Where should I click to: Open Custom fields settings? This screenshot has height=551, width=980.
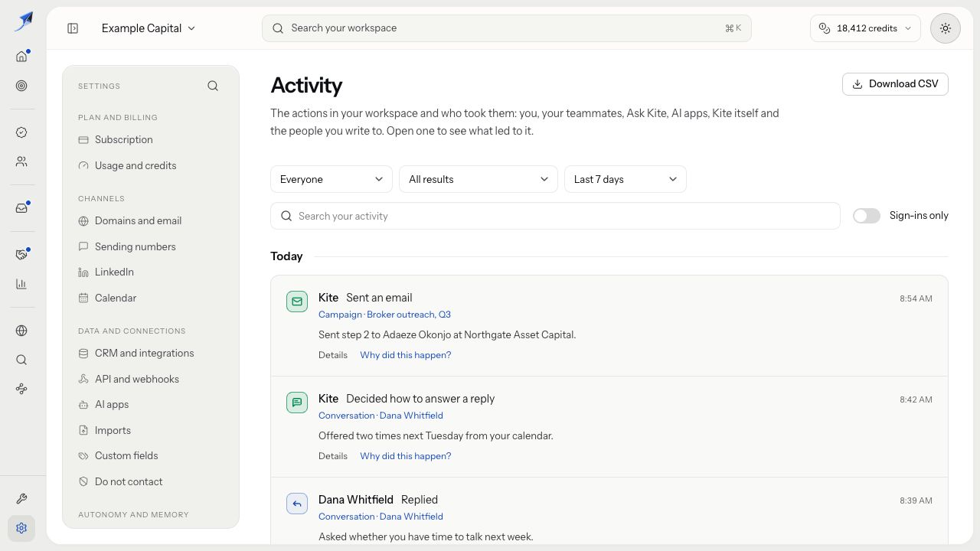point(151,456)
